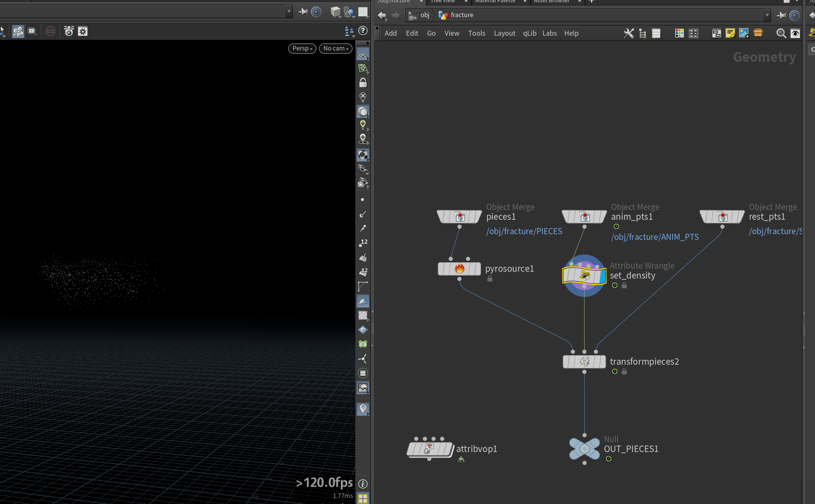Screen dimensions: 815x504
Task: Show the network tree view icon
Action: coord(642,33)
